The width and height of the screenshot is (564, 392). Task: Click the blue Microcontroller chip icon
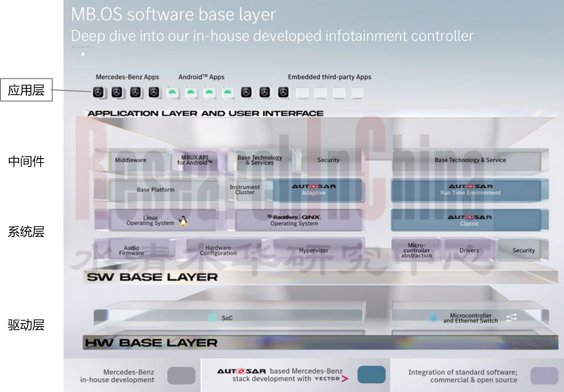coord(434,318)
